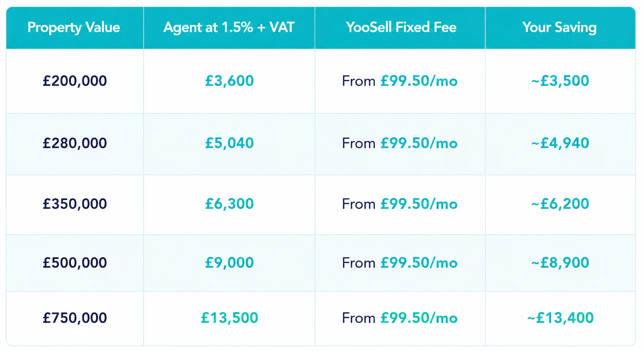
Task: Select the £200,000 property value cell
Action: pyautogui.click(x=75, y=81)
